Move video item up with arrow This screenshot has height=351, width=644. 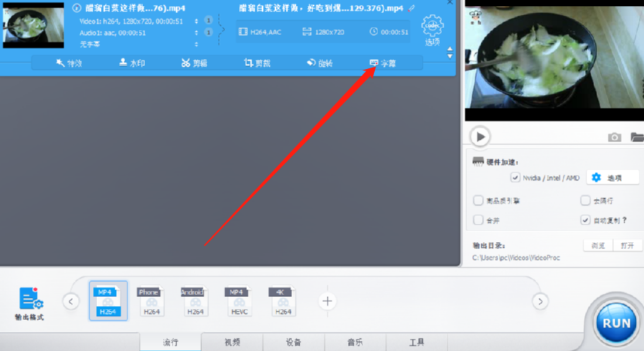[x=450, y=49]
